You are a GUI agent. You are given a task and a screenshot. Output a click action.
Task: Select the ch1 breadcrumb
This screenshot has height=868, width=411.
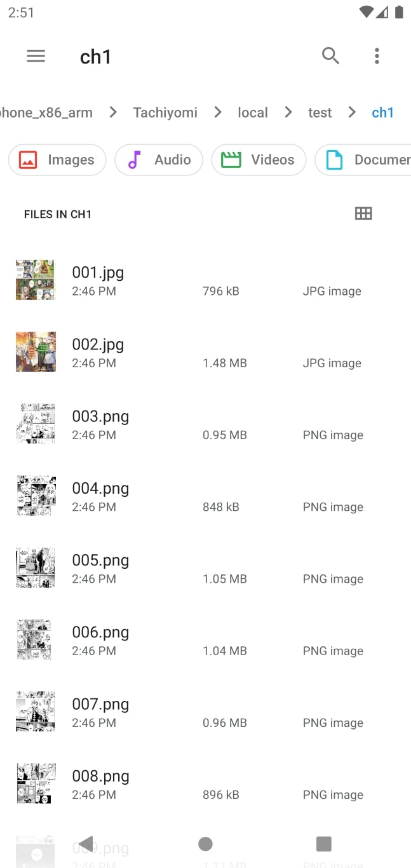click(383, 112)
